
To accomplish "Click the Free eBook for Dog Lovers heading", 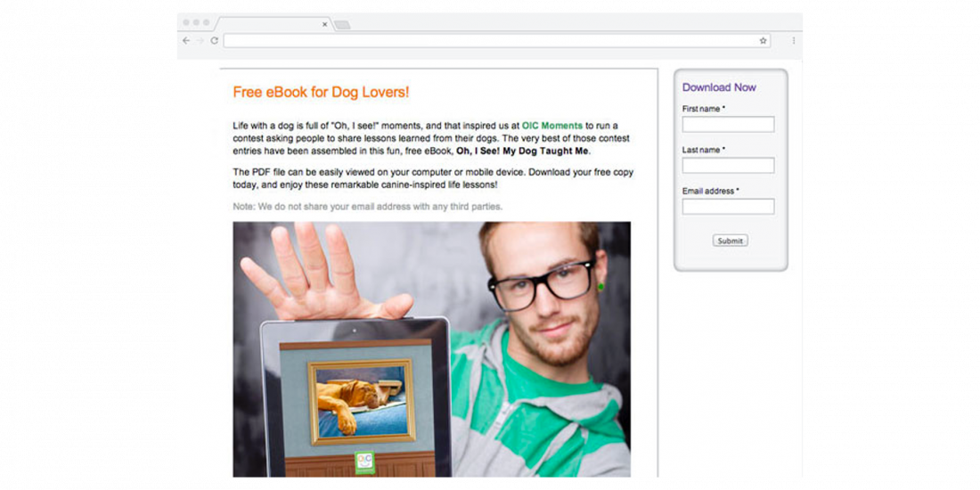I will tap(321, 92).
